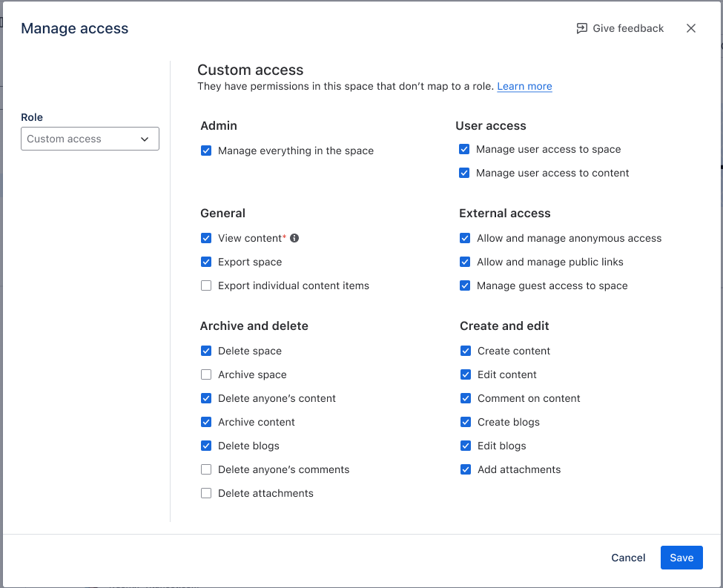Click the User access heading

(491, 125)
